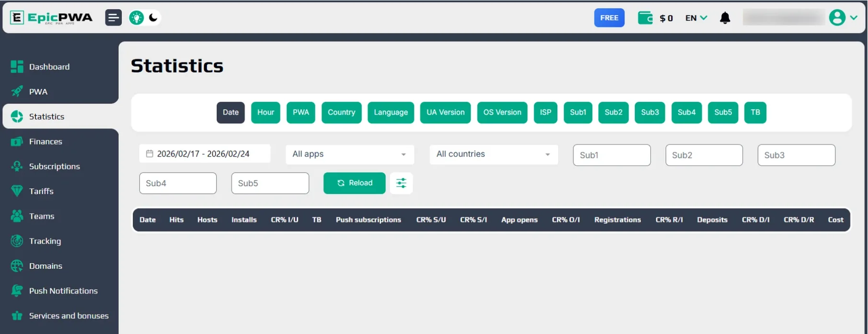Viewport: 868px width, 334px height.
Task: Click the EpicPWA logo
Action: tap(51, 18)
